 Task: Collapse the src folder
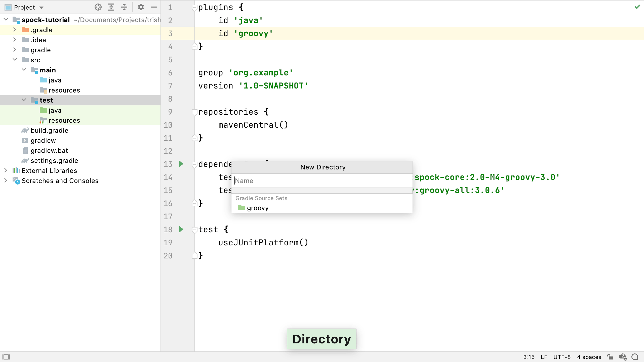pos(15,60)
